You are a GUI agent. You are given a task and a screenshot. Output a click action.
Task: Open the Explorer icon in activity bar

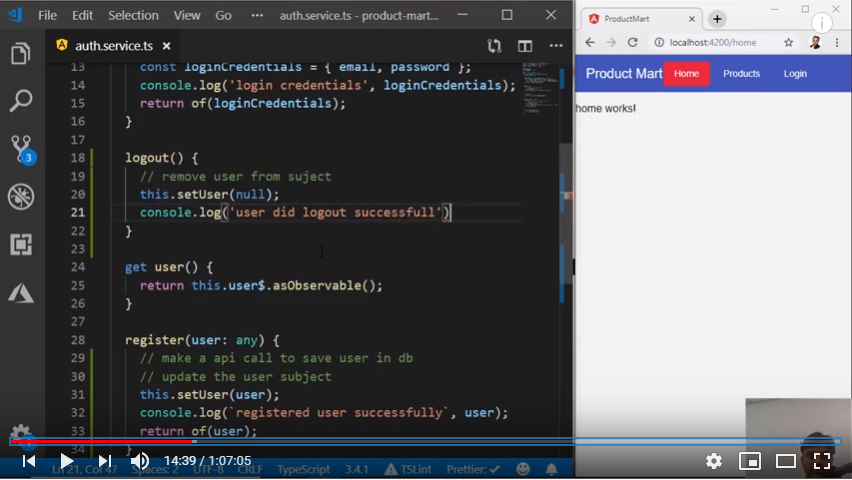click(x=21, y=54)
